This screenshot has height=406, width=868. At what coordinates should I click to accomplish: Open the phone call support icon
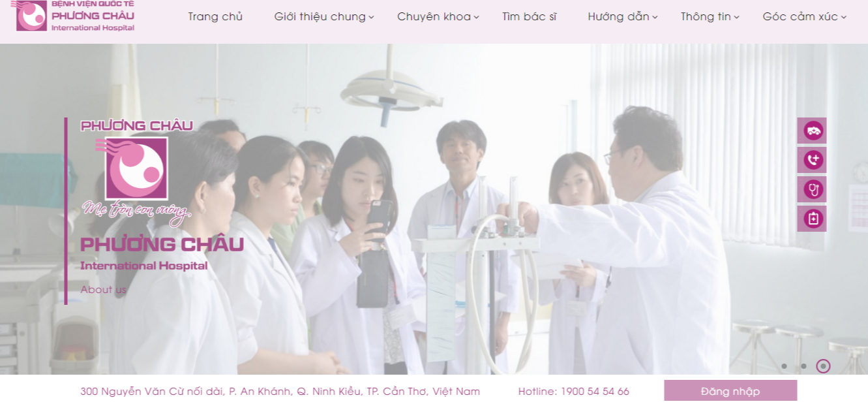(x=812, y=160)
